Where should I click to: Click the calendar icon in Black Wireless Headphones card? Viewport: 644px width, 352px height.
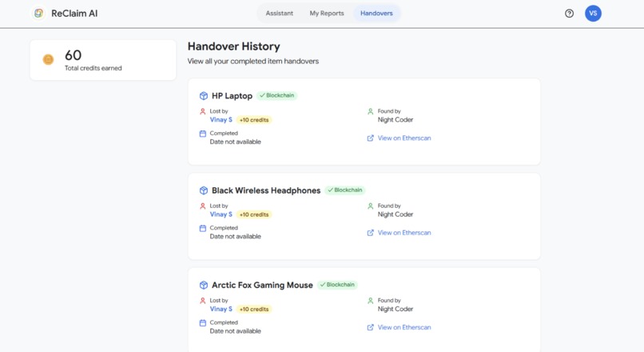[x=202, y=228]
